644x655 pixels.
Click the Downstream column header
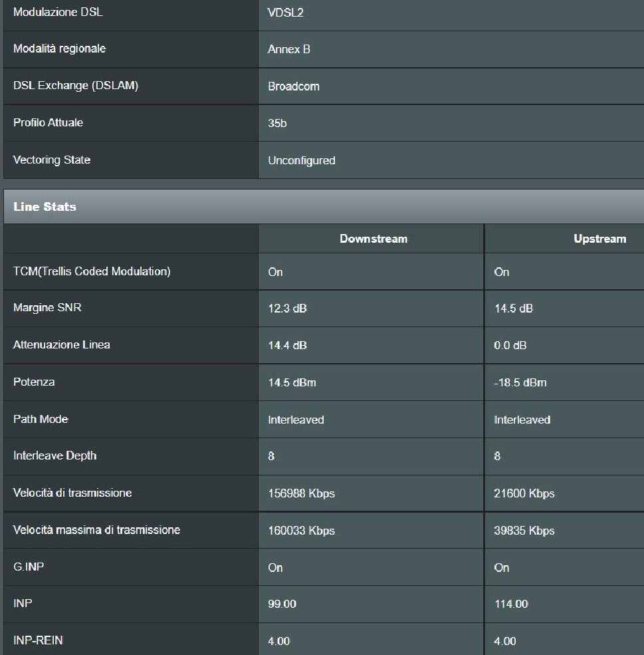point(374,239)
